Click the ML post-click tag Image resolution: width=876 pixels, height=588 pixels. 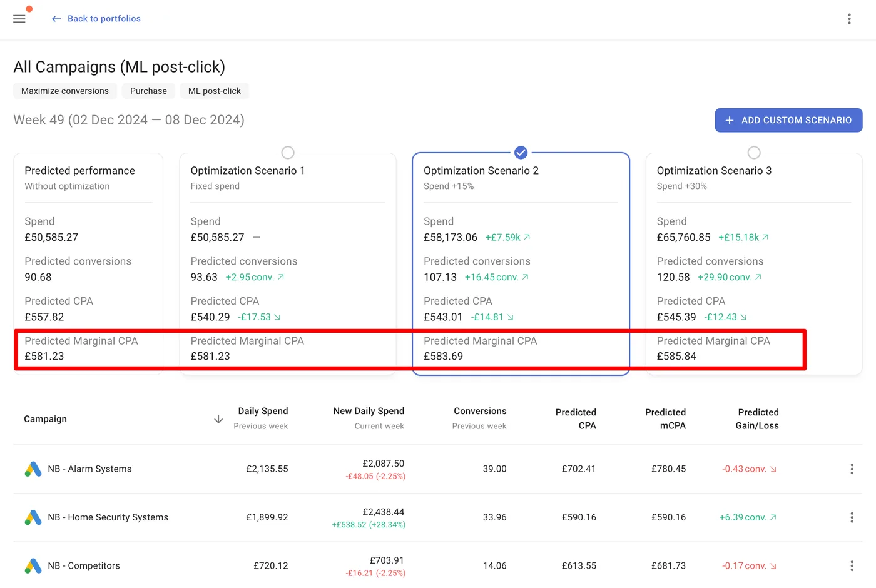[x=214, y=91]
